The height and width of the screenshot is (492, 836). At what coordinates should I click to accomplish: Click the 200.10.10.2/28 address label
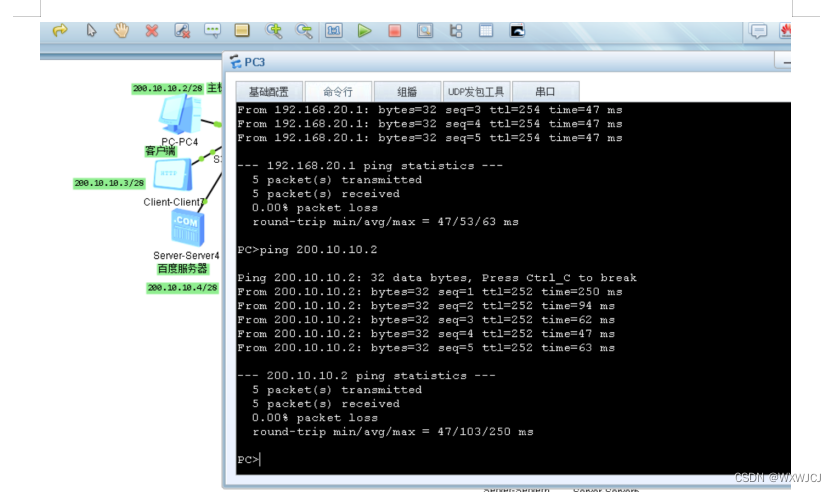coord(167,88)
